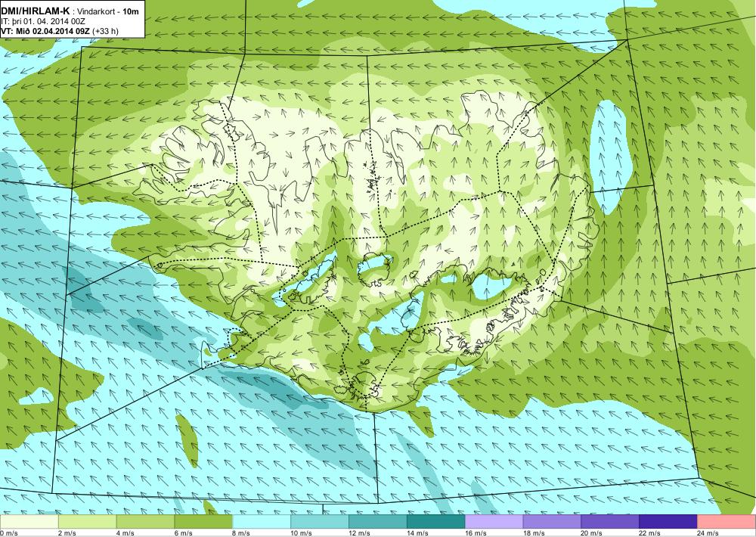756x537 pixels.
Task: Click the 'VT: Mið 02.04.2014 09Z' valid time
Action: click(46, 31)
